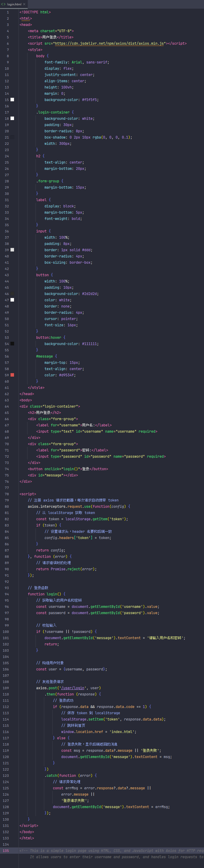Open the #2d2d2d color swatch on line 46
The height and width of the screenshot is (868, 204).
(x=12, y=294)
